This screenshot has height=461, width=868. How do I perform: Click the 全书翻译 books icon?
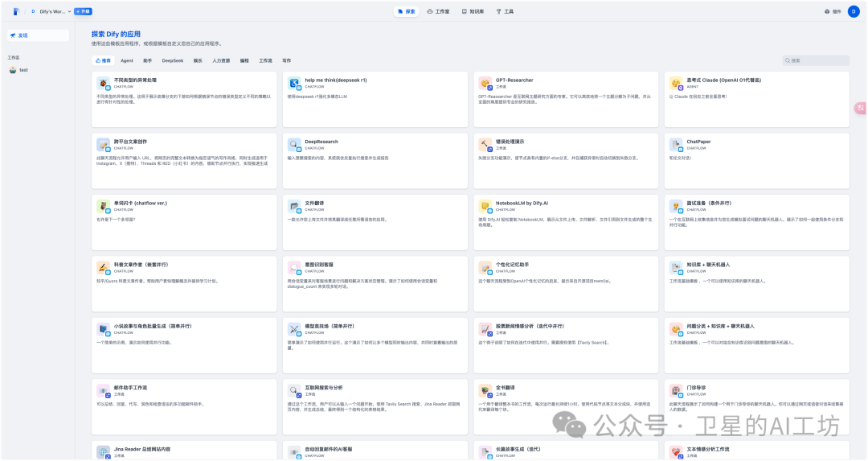tap(485, 391)
